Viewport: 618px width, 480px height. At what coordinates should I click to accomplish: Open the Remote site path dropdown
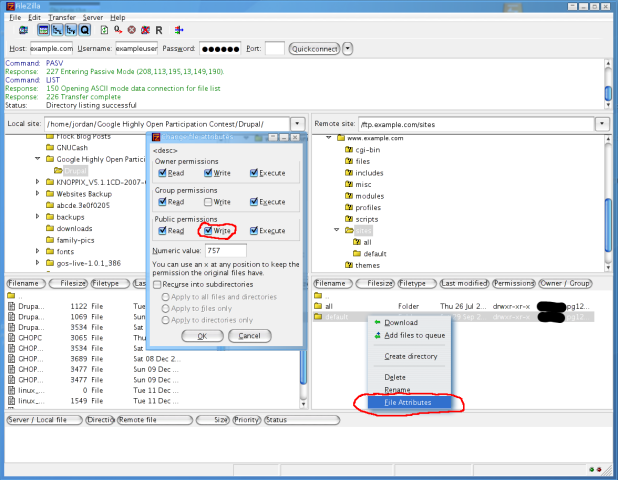point(602,124)
